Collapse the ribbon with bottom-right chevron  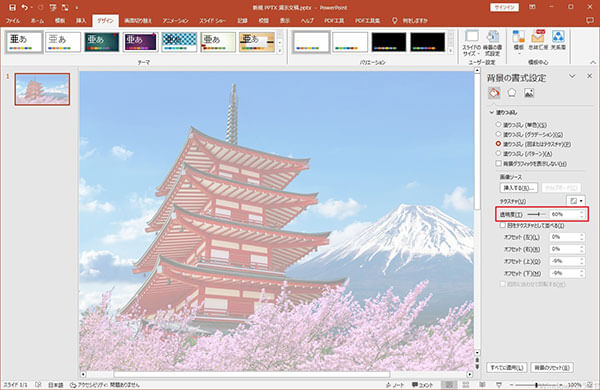point(593,62)
